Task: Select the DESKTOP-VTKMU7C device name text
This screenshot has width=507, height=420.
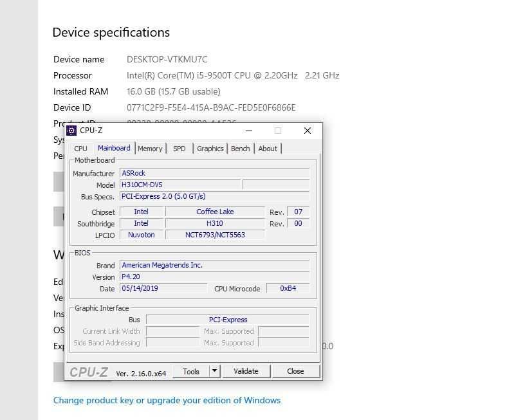Action: (x=167, y=59)
